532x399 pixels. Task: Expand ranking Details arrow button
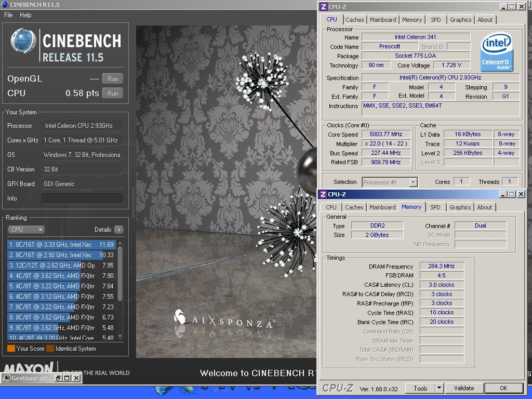coord(119,230)
